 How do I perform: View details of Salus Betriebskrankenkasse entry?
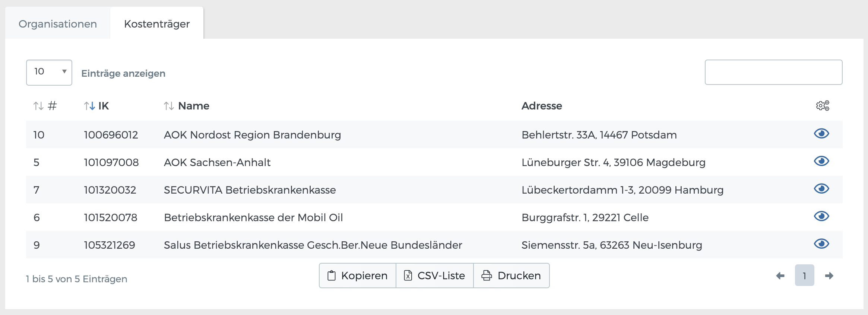[821, 244]
